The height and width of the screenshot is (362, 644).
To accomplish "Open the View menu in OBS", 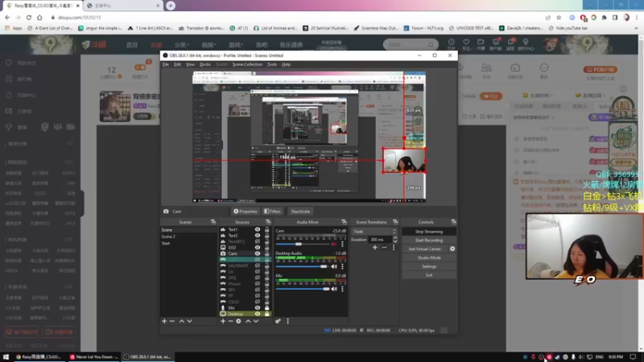I will click(x=190, y=64).
